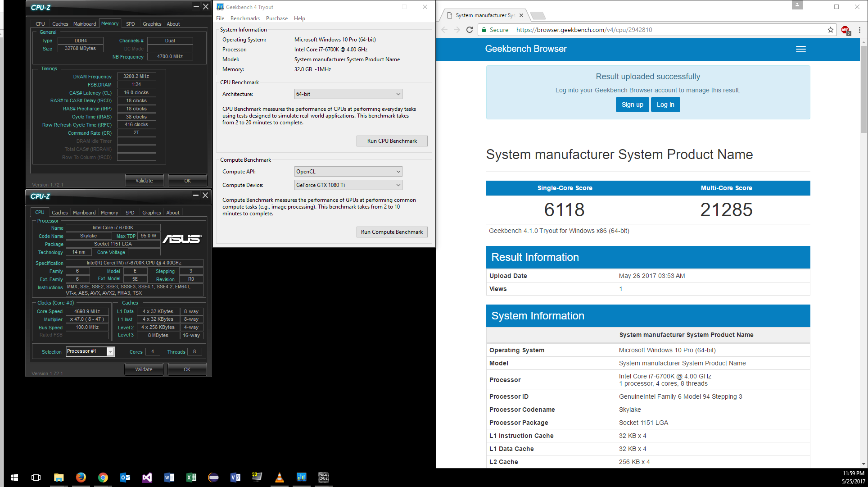
Task: Open Memory tab in the Processor CPU-Z window
Action: click(x=109, y=213)
